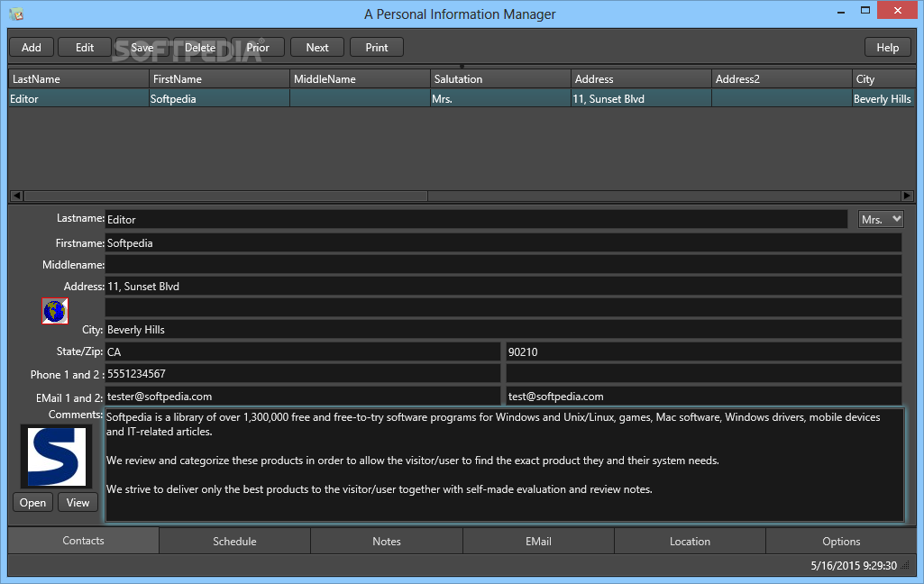Select the 11, Sunset Blvd grid cell
The width and height of the screenshot is (924, 584).
point(641,98)
